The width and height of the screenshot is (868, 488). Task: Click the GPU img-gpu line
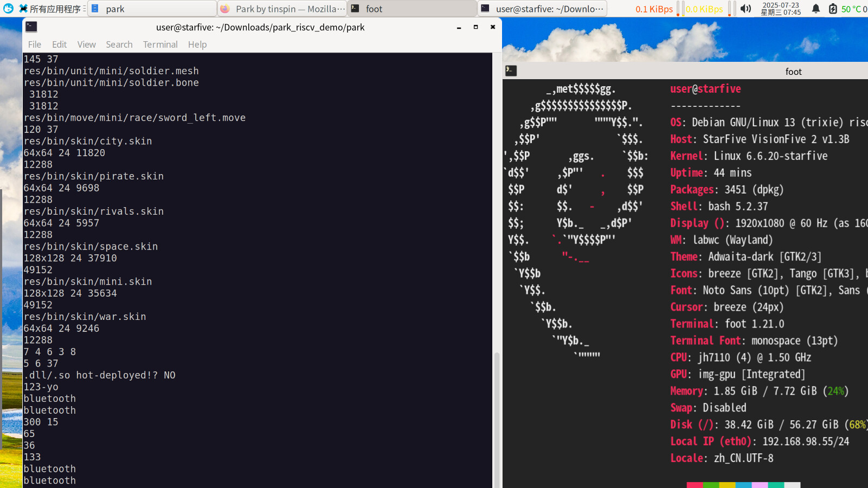(x=738, y=375)
